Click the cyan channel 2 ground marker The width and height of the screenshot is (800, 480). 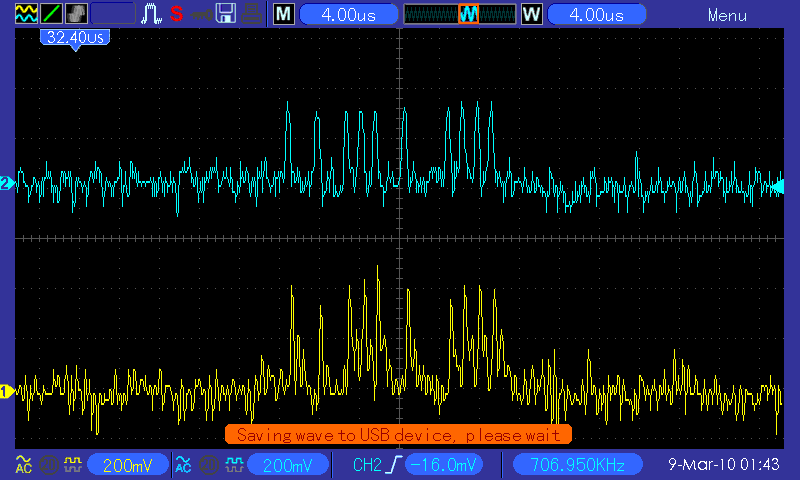[7, 183]
